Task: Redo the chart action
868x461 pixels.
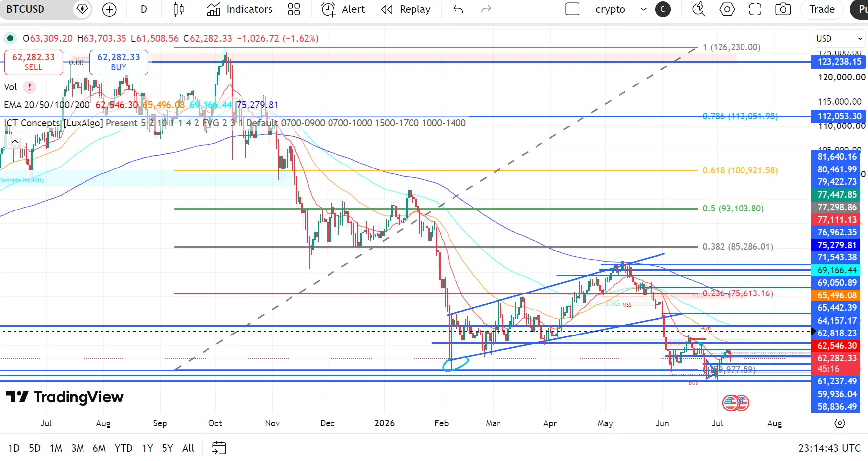Action: click(x=486, y=9)
